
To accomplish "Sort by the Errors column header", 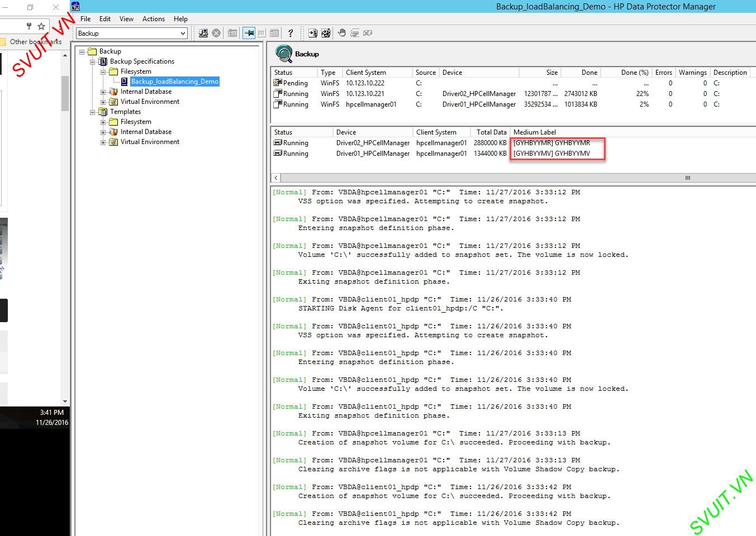I will 663,73.
